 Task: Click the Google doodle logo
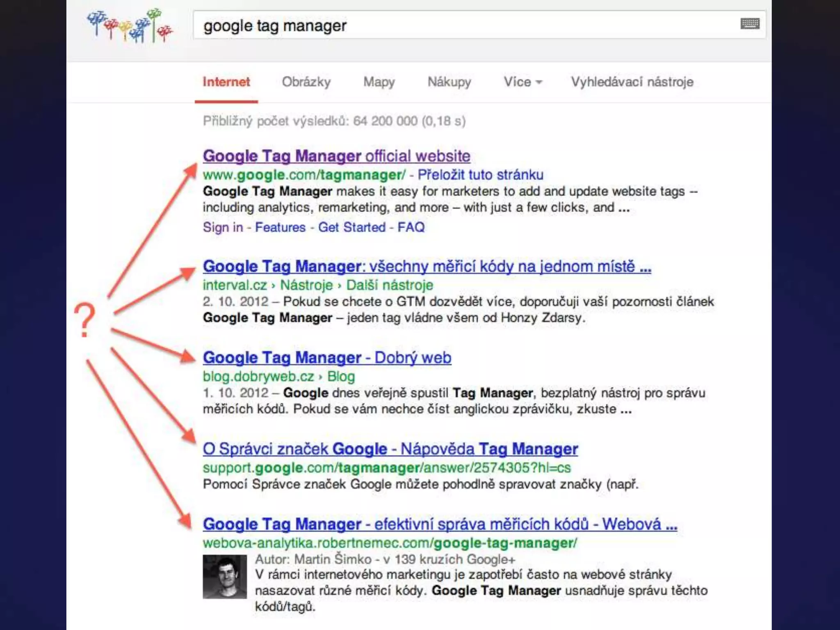click(130, 25)
